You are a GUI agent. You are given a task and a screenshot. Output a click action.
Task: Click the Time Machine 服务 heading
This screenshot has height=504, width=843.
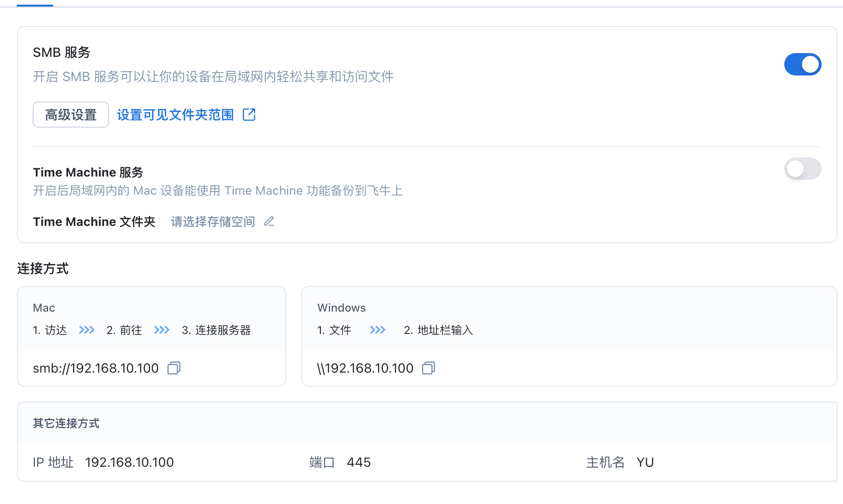[88, 172]
